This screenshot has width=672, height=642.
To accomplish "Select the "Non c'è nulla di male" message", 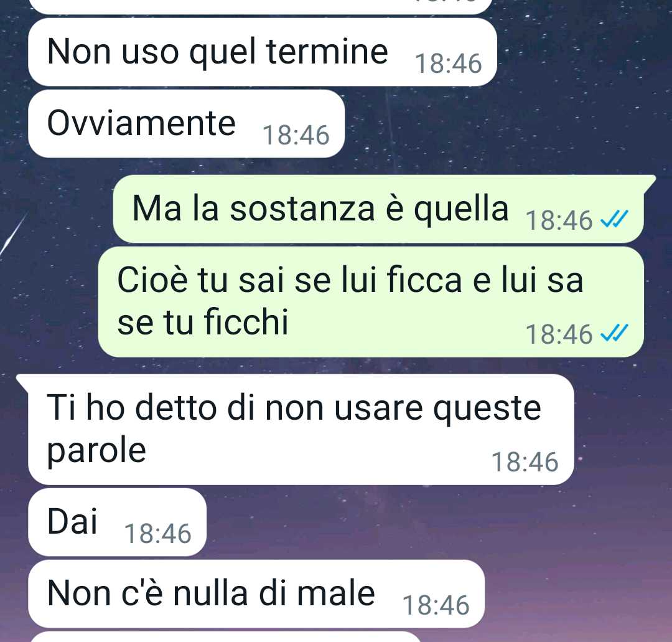I will 256,593.
